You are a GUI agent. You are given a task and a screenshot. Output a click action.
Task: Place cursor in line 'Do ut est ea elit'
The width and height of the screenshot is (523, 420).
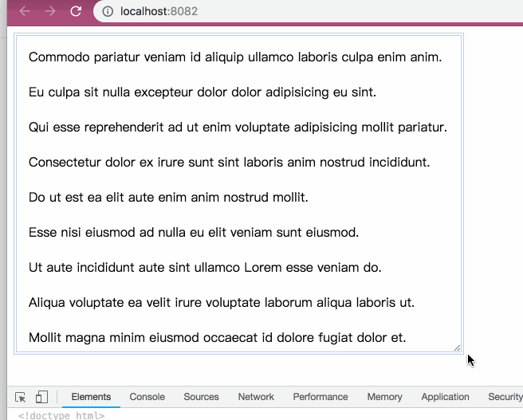[168, 198]
